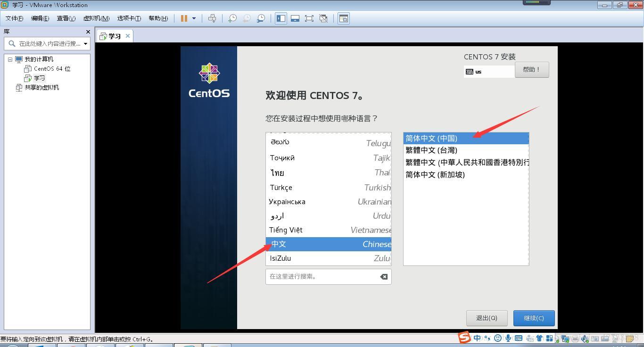Image resolution: width=644 pixels, height=347 pixels.
Task: Open Sogou skin shirt icon
Action: [x=539, y=338]
